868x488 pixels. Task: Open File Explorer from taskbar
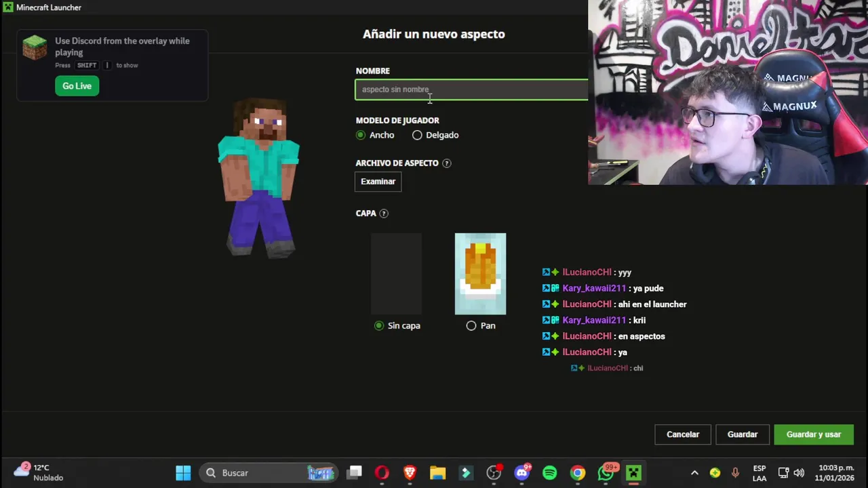click(438, 473)
